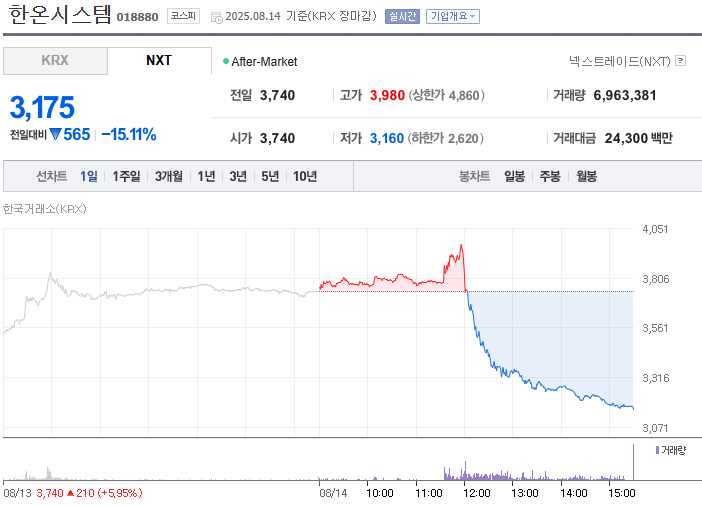The width and height of the screenshot is (702, 506).
Task: Click the 넥스트레이드(NXT) label
Action: tap(620, 61)
